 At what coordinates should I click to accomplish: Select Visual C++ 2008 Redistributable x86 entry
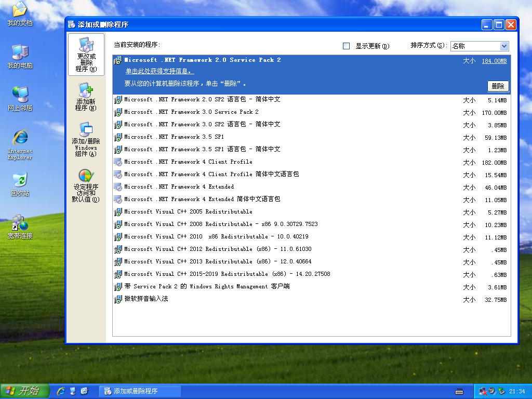pos(312,224)
